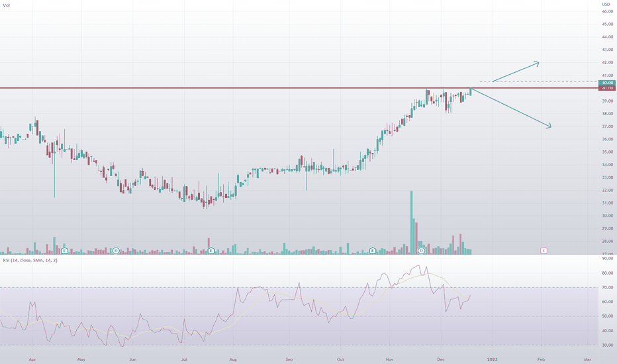Screen dimensions: 617x364
Task: Click the 32.00 price scale label
Action: 607,190
